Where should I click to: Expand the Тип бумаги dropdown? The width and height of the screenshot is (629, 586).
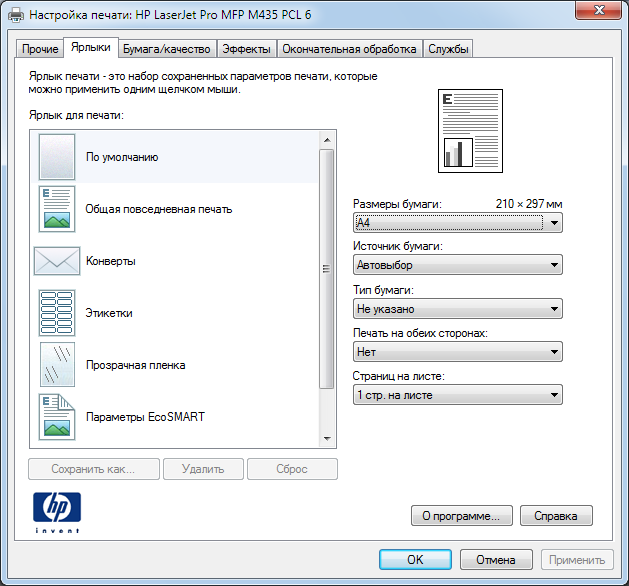tap(458, 309)
